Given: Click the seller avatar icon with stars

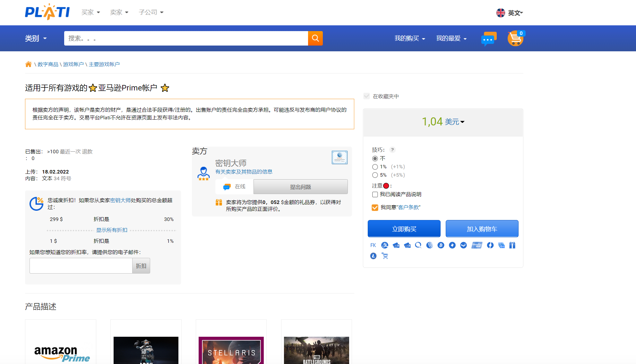Looking at the screenshot, I should point(203,174).
